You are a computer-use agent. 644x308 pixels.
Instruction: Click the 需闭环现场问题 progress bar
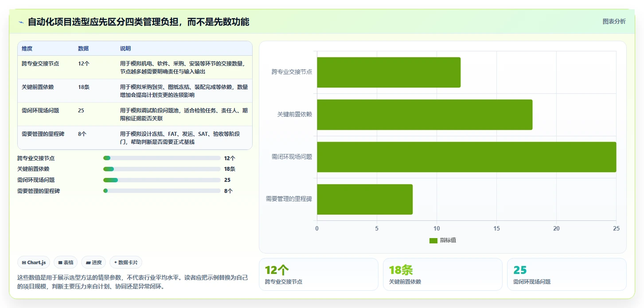tap(162, 180)
